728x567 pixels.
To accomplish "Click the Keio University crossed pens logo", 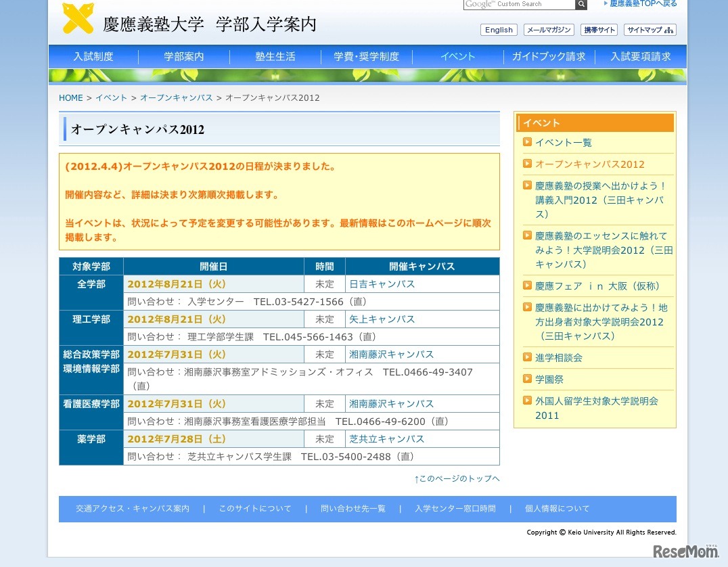I will 78,18.
